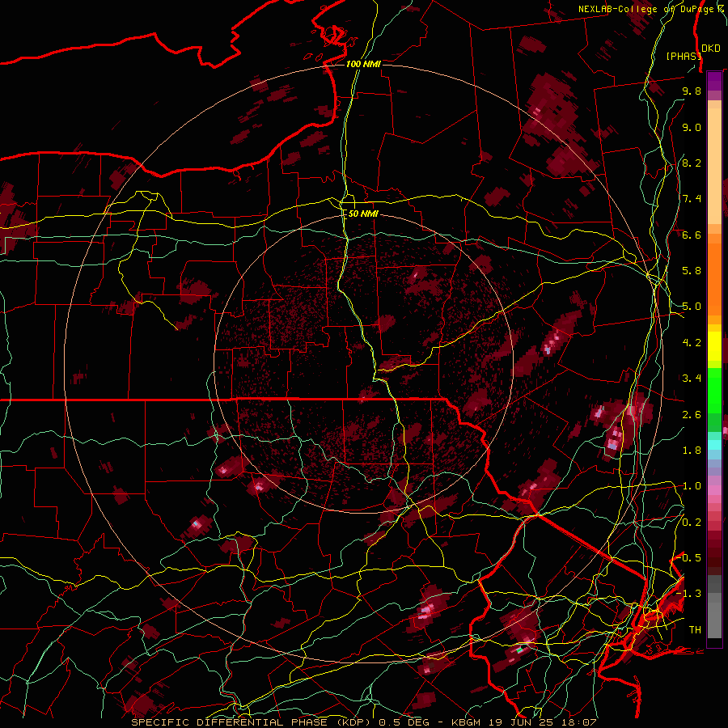Pick the purple segment atop the color bar

[x=714, y=81]
